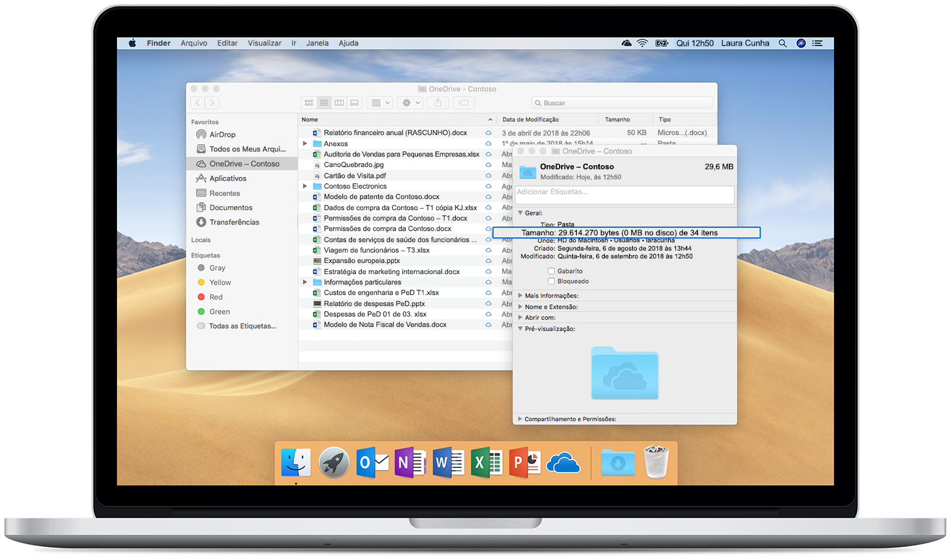
Task: Click the Adicionar Etiquetas field
Action: pos(624,194)
